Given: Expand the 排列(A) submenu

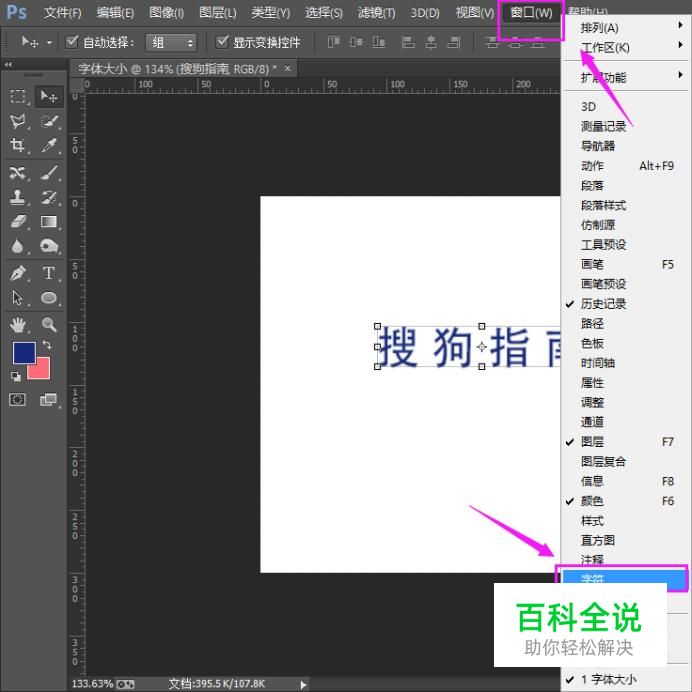Looking at the screenshot, I should coord(624,27).
